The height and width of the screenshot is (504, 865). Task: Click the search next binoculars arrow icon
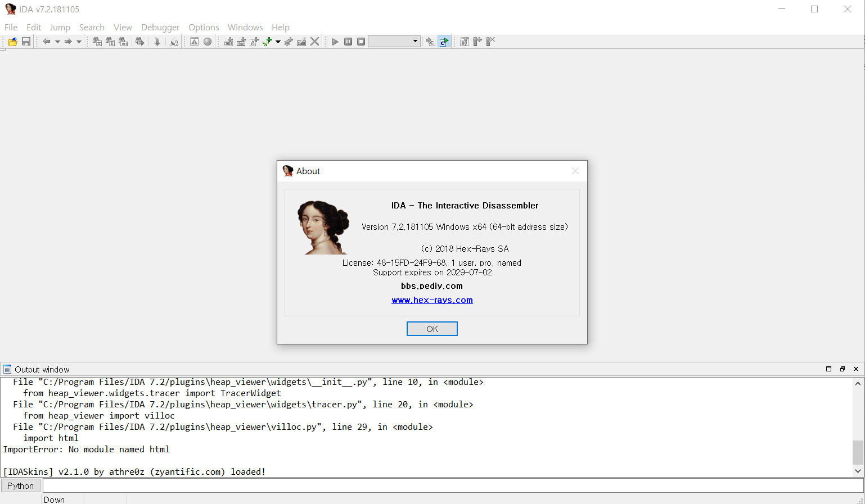pyautogui.click(x=140, y=42)
